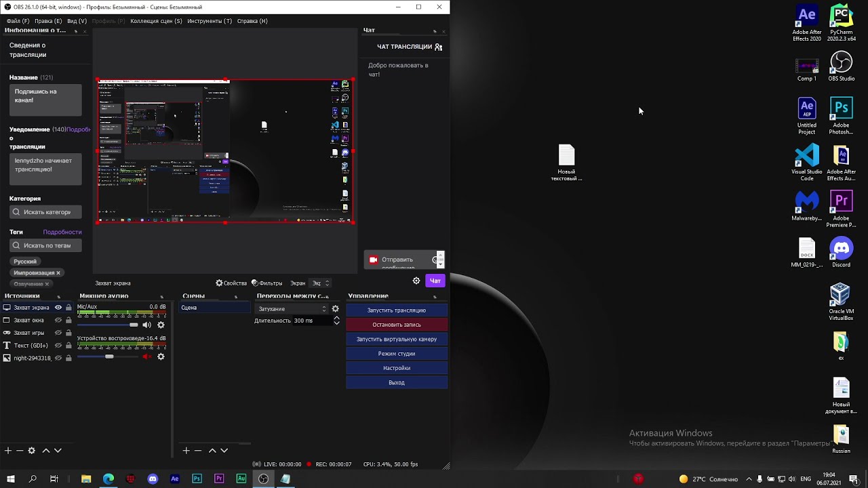Open Справка (H) menu
This screenshot has height=488, width=868.
click(x=252, y=21)
